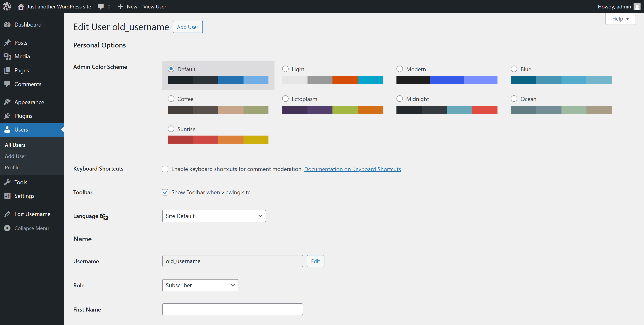Select the Modern color scheme radio
Screen dimensions: 644x325
pos(399,69)
